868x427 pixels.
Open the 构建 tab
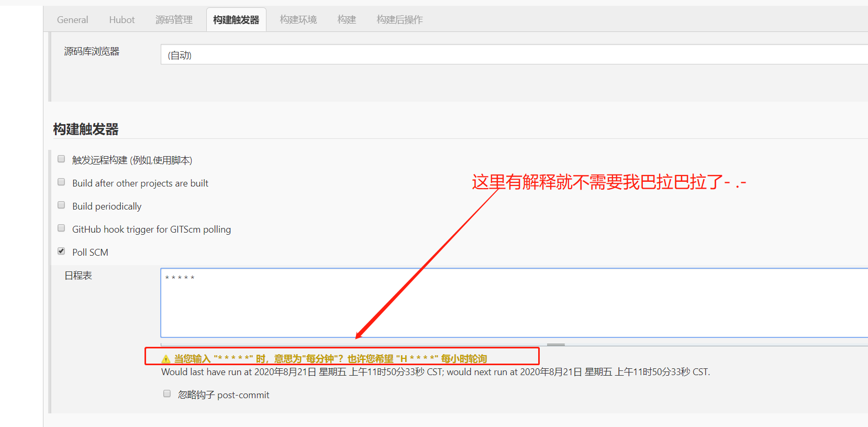347,20
